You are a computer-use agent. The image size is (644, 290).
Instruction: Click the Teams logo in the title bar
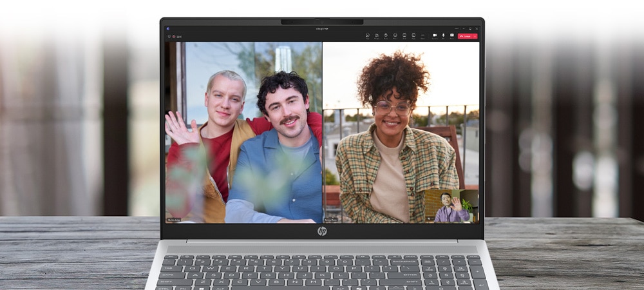[168, 28]
